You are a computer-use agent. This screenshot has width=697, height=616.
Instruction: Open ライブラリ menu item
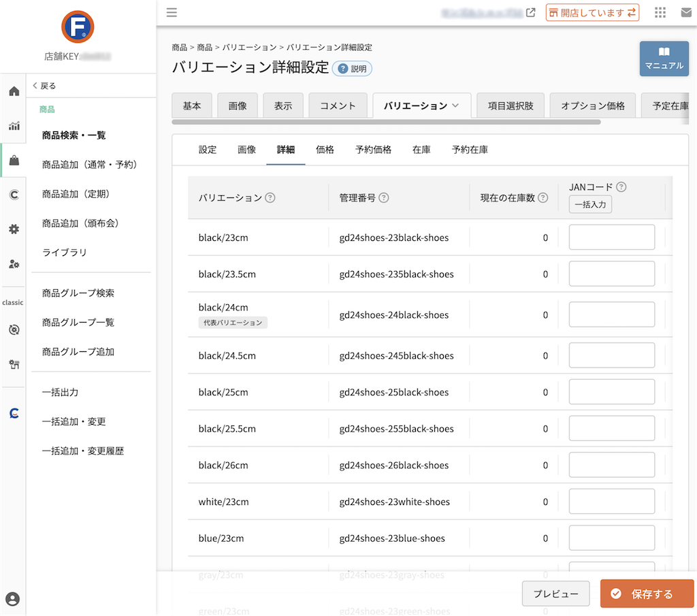[65, 253]
